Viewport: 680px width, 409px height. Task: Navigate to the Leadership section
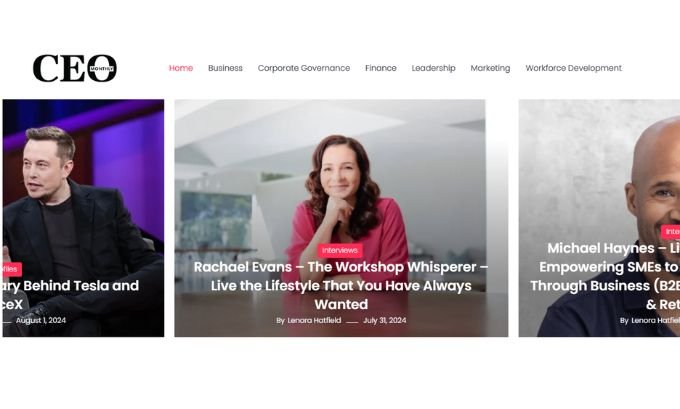tap(433, 68)
